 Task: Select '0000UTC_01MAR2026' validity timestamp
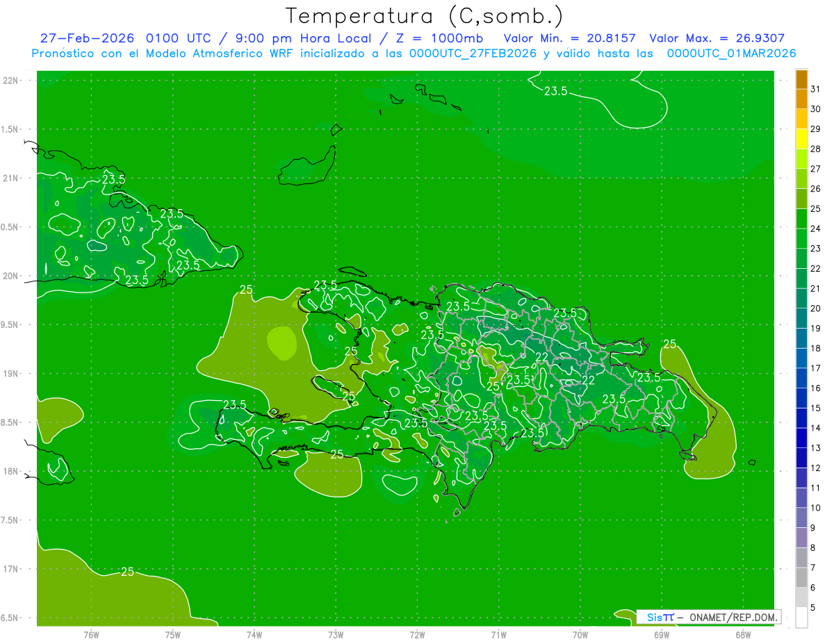731,53
